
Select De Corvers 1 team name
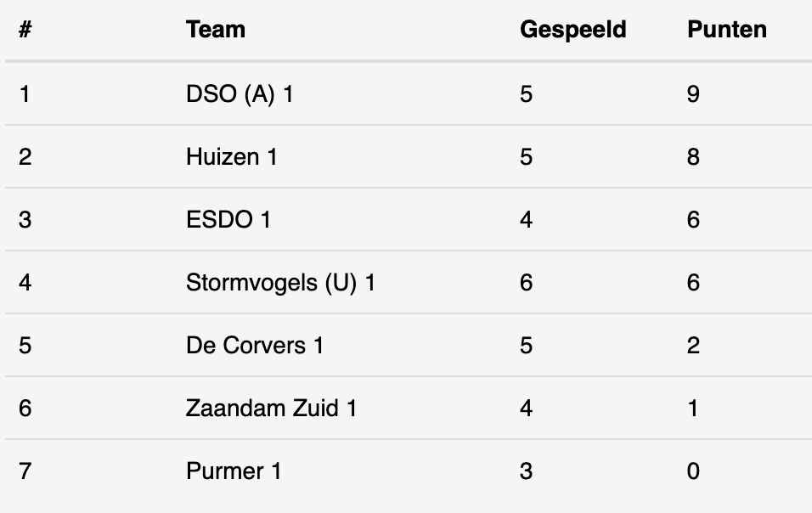[x=254, y=346]
